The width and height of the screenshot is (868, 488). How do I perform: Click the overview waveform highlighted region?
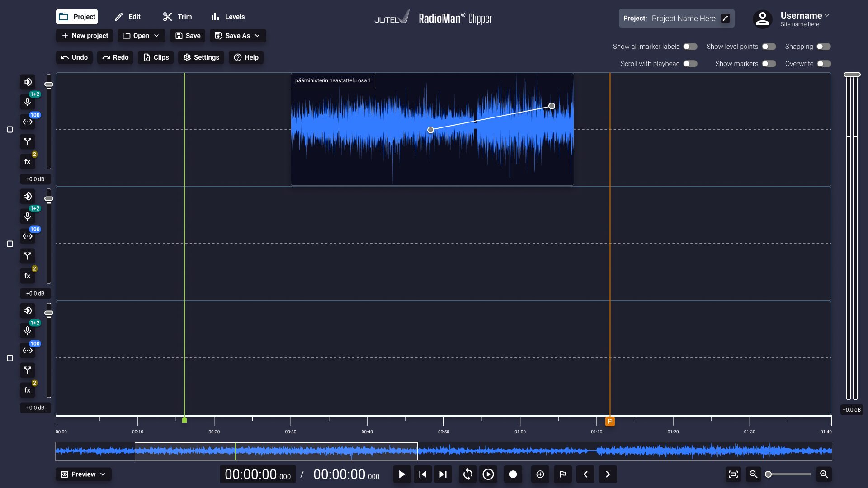click(x=276, y=451)
